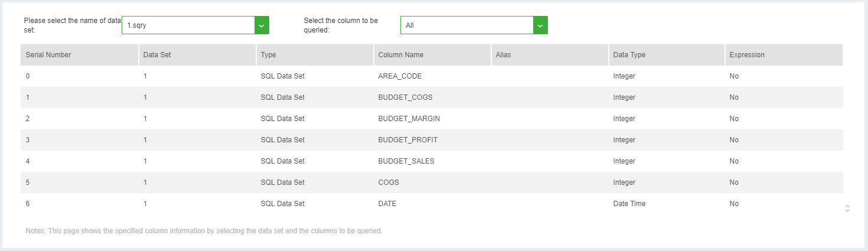Viewport: 868px width, 251px height.
Task: Select the BUDGET_PROFIT row entry
Action: tap(407, 140)
